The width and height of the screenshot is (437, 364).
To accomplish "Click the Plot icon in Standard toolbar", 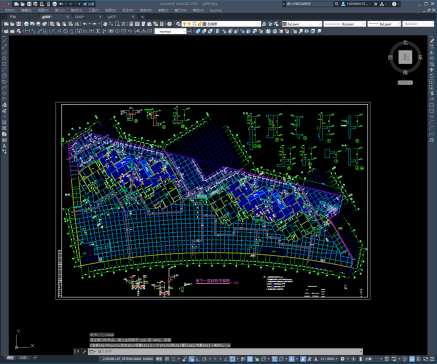I will 26,24.
